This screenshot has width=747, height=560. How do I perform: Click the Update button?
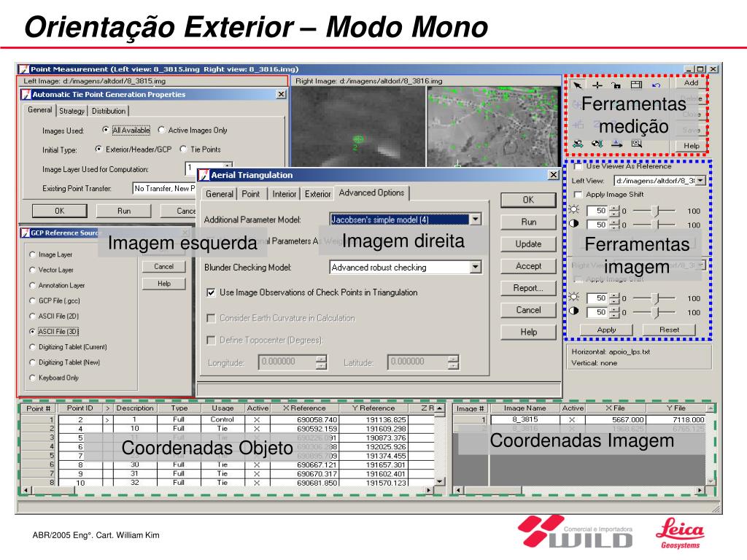[528, 244]
